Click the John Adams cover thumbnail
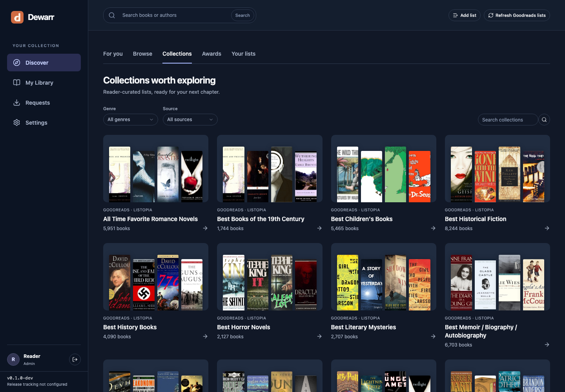Viewport: 565px width, 392px height. [x=120, y=282]
